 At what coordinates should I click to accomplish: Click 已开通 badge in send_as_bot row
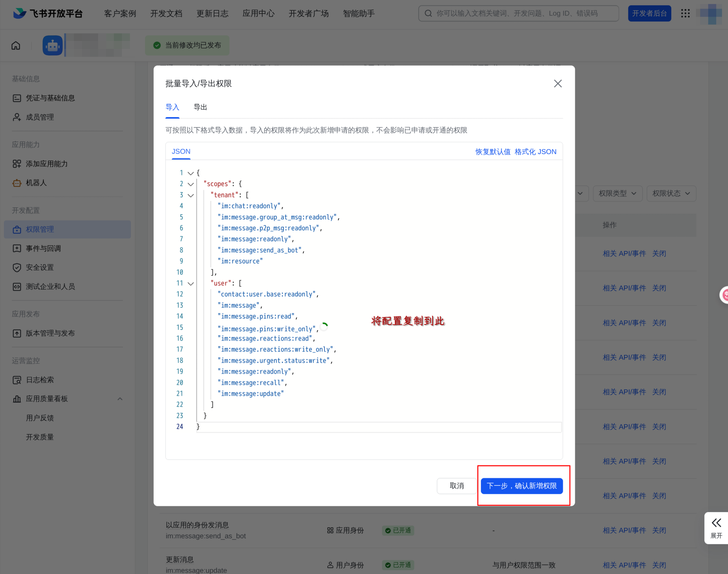pyautogui.click(x=398, y=530)
